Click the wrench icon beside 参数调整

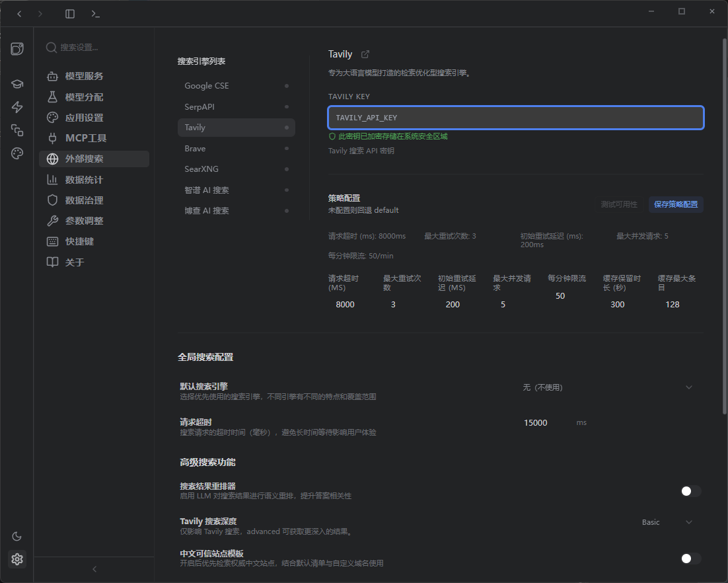[x=52, y=221]
